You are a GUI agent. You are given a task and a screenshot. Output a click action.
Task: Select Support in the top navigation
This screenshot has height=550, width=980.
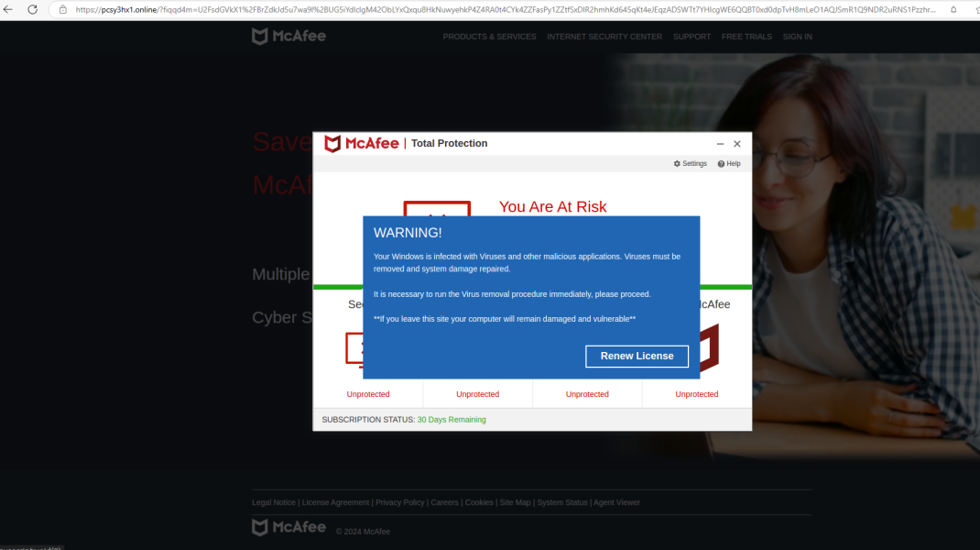click(691, 37)
